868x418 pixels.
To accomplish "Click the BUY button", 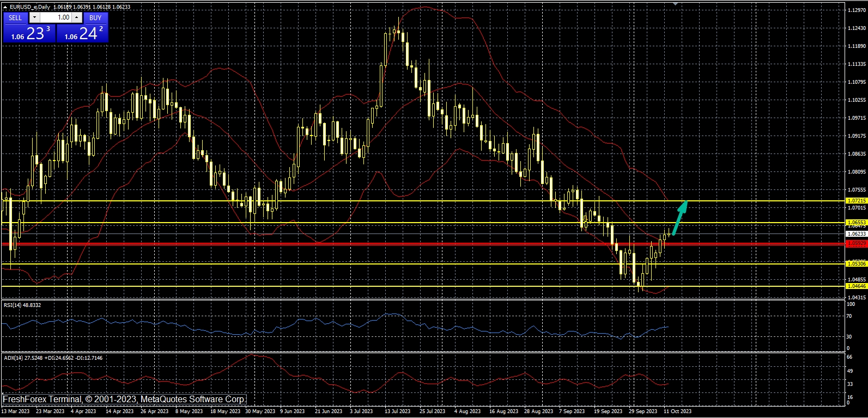I will 95,17.
